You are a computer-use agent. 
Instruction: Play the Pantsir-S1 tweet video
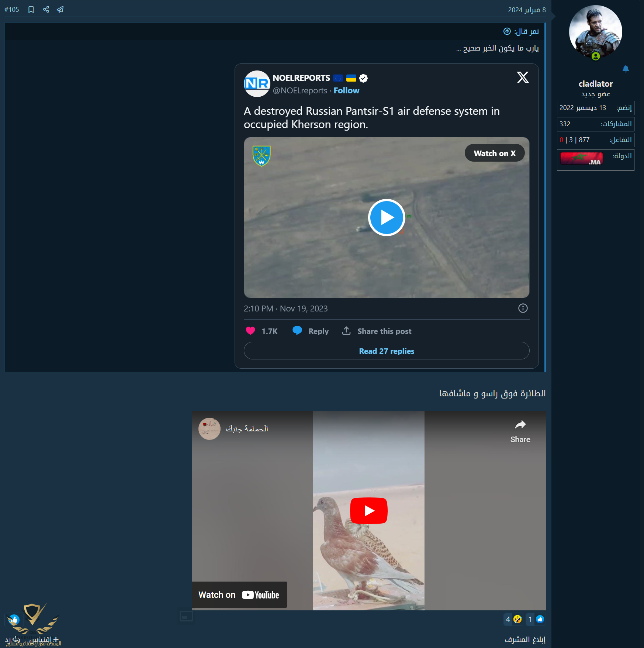click(x=386, y=218)
